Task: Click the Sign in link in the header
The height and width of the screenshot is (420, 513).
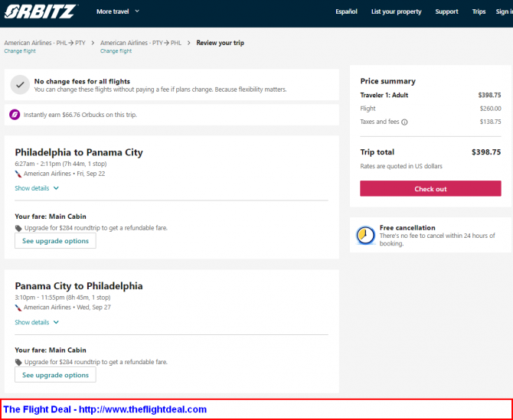Action: pos(504,11)
